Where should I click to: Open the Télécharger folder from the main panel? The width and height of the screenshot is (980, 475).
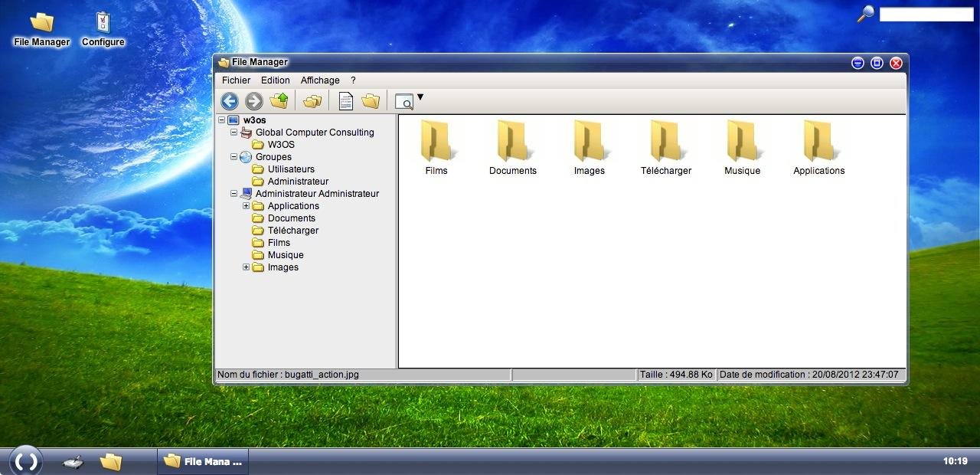(665, 146)
